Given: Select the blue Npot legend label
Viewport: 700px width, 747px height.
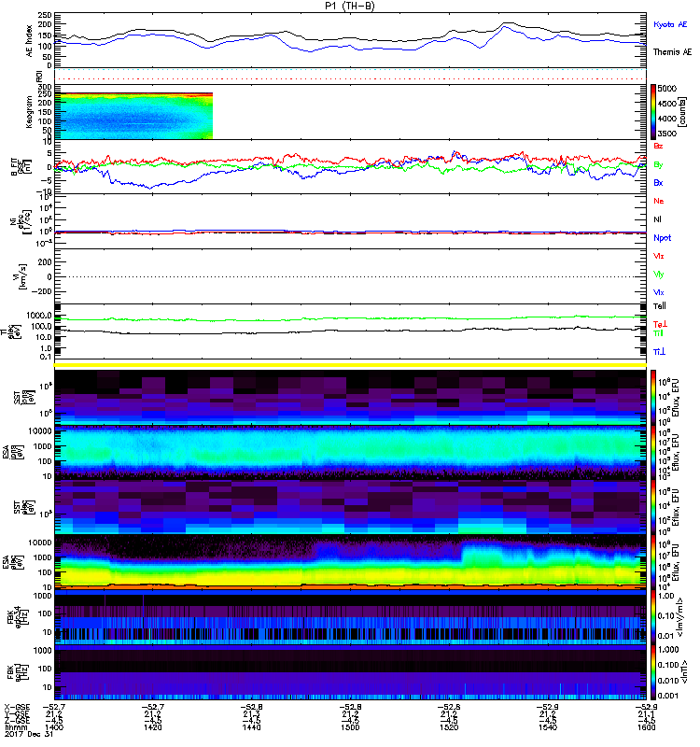Looking at the screenshot, I should pyautogui.click(x=661, y=236).
